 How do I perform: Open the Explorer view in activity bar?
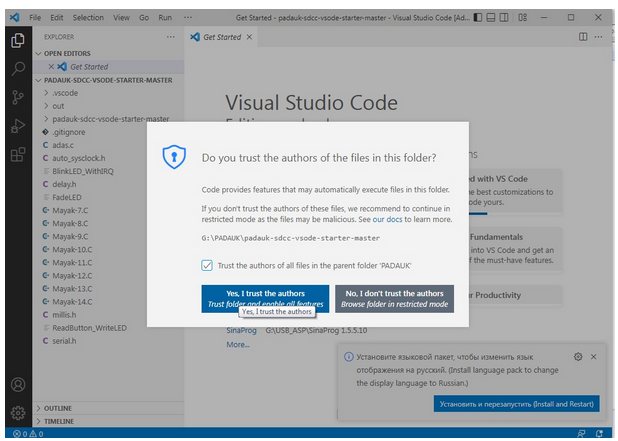(17, 40)
